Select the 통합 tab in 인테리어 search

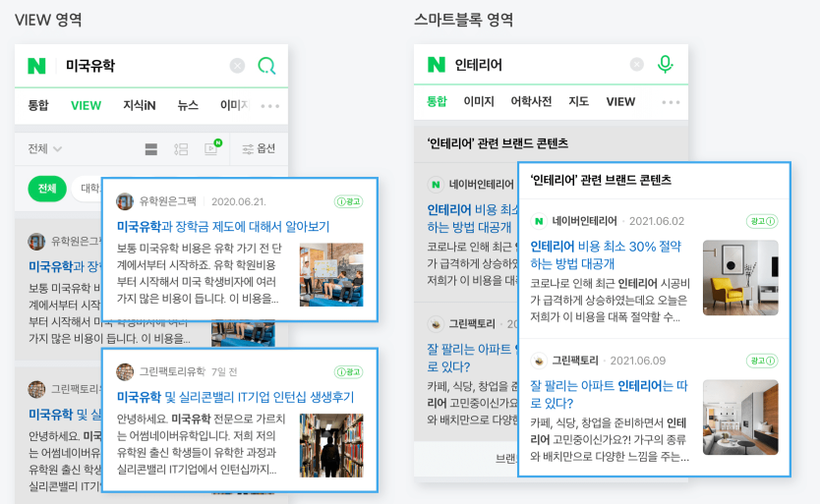(x=437, y=101)
